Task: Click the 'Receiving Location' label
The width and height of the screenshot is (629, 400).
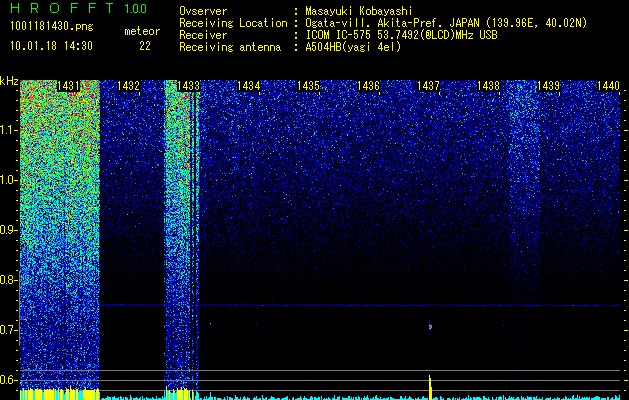Action: (233, 23)
